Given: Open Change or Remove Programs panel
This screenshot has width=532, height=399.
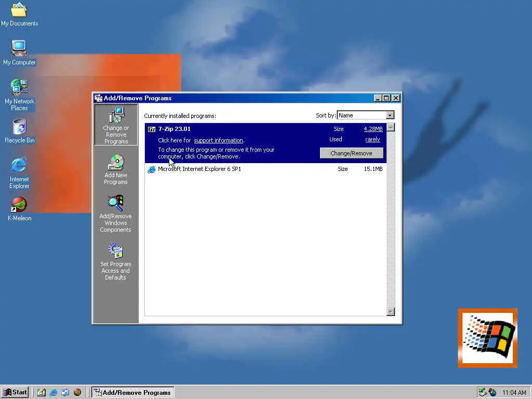Looking at the screenshot, I should click(x=116, y=125).
